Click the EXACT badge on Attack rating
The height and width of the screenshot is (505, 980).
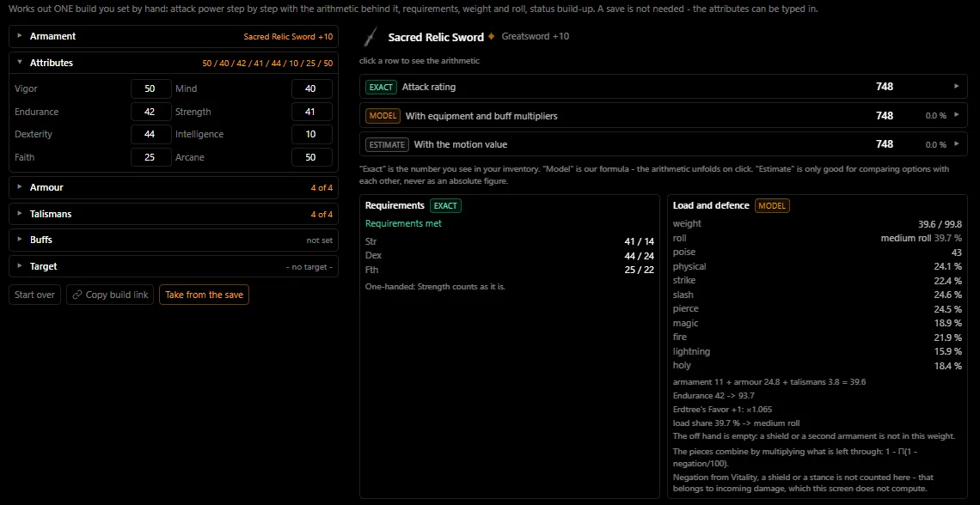point(381,87)
